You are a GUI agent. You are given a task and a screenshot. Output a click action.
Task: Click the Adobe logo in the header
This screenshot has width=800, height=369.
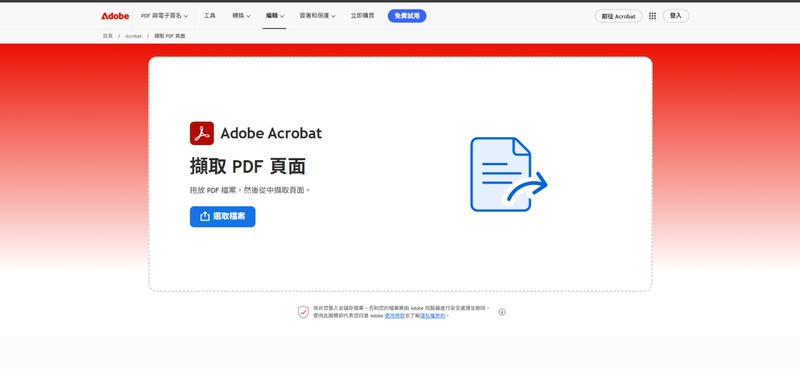tap(115, 16)
